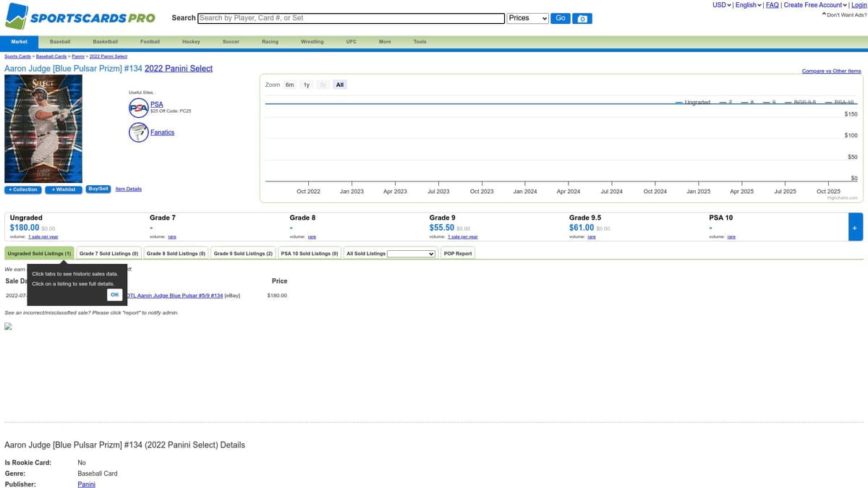Select PSA 10 Sold Listings (0) tab

310,254
